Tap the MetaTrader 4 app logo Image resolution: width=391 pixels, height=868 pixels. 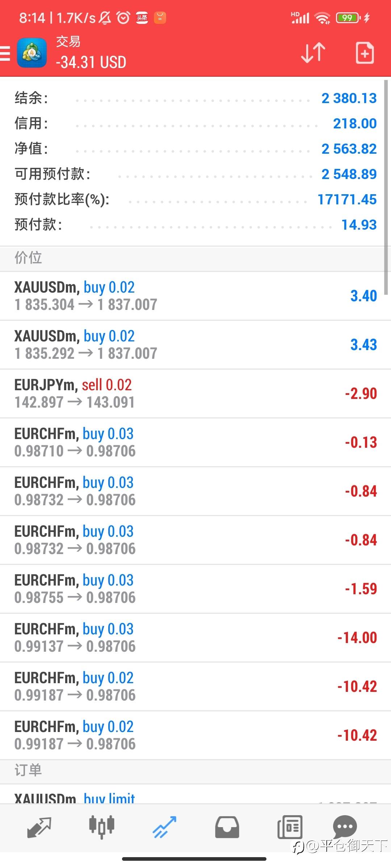click(32, 53)
